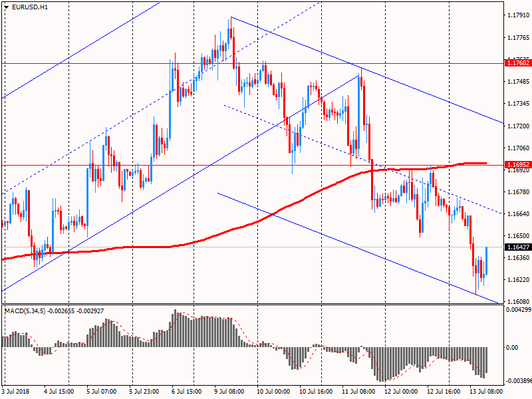Click time axis label 10 Jul 00:00

coord(273,391)
